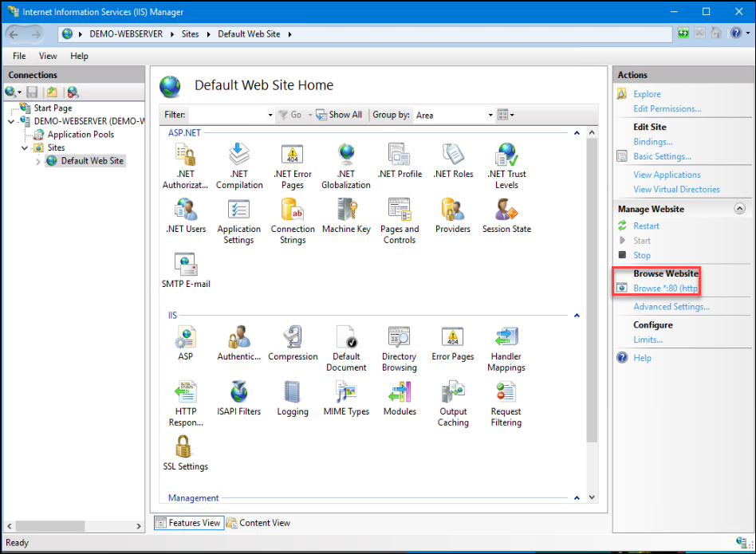Image resolution: width=756 pixels, height=554 pixels.
Task: Open the SSL Settings feature
Action: (186, 454)
